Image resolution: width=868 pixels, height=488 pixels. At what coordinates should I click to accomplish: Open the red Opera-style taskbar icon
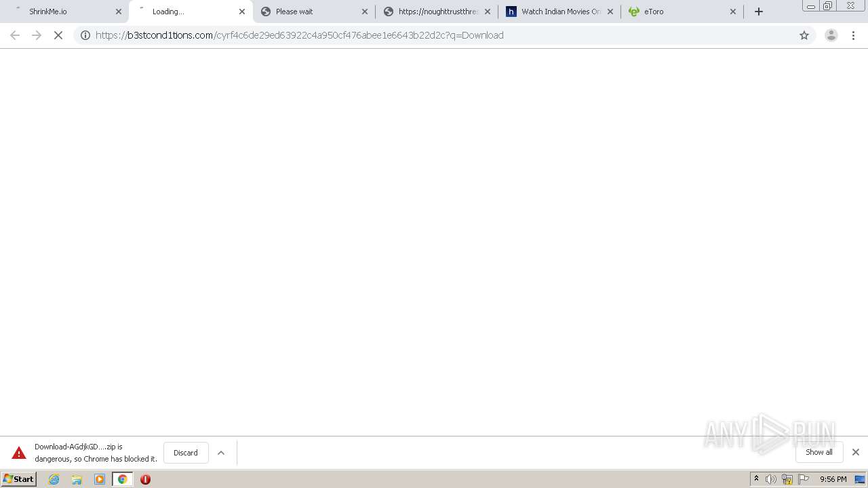coord(145,479)
